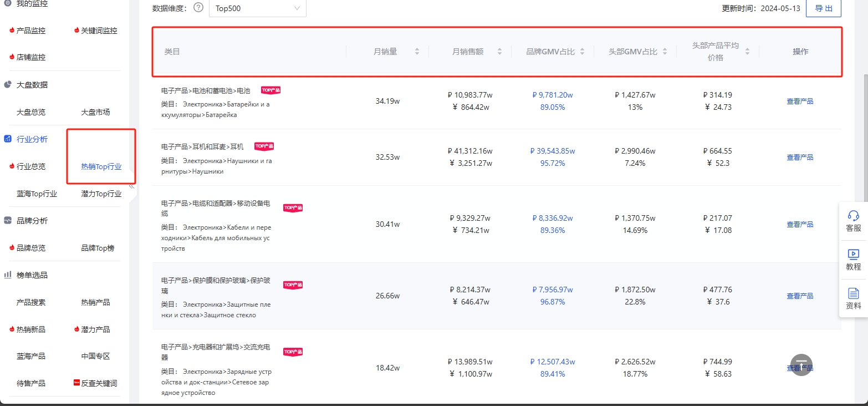The image size is (868, 406).
Task: Click monthly sales value 34.19w
Action: (387, 101)
